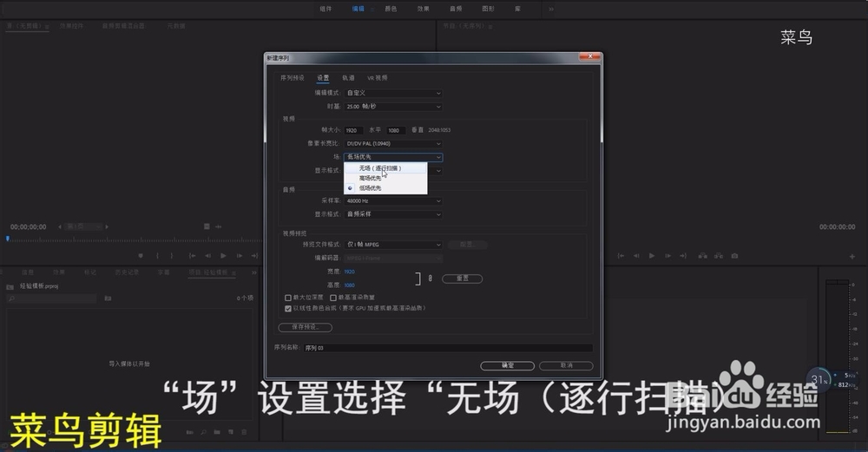Image resolution: width=868 pixels, height=452 pixels.
Task: Switch to the 序列预设 tab
Action: [x=293, y=78]
